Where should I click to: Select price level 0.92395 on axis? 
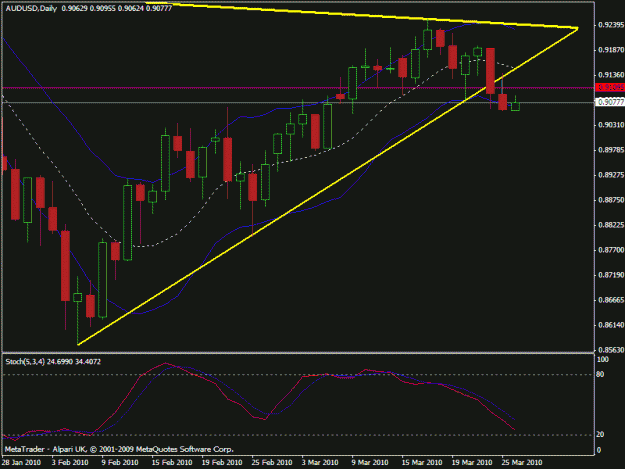pyautogui.click(x=611, y=25)
